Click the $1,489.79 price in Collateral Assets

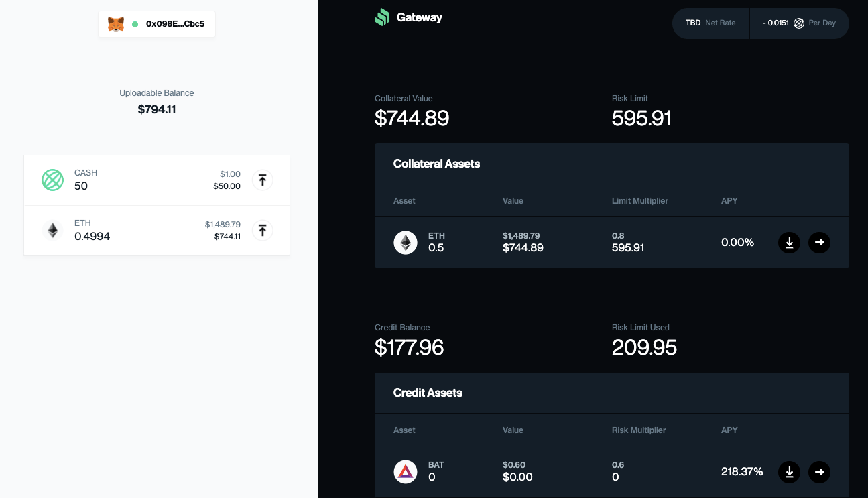coord(521,236)
